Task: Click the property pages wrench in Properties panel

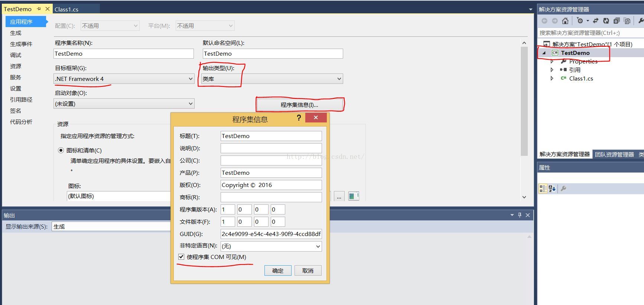Action: point(563,188)
